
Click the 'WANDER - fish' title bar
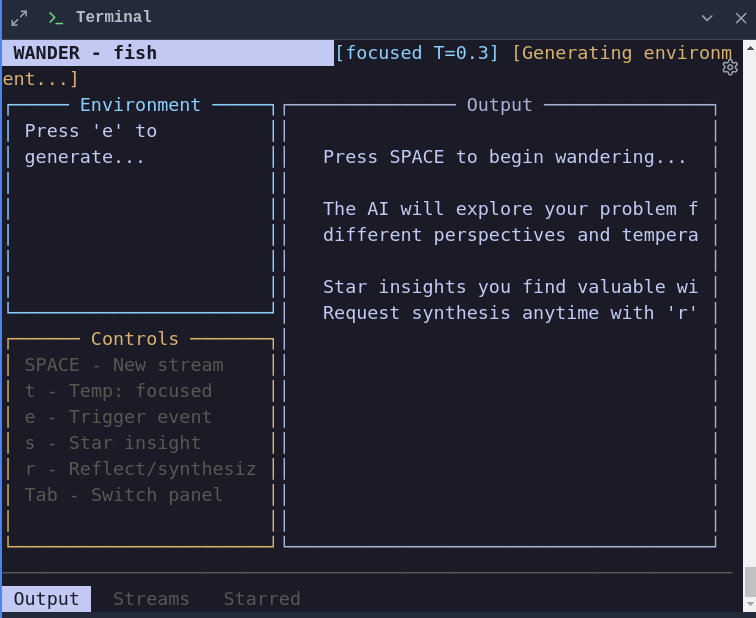pyautogui.click(x=168, y=53)
